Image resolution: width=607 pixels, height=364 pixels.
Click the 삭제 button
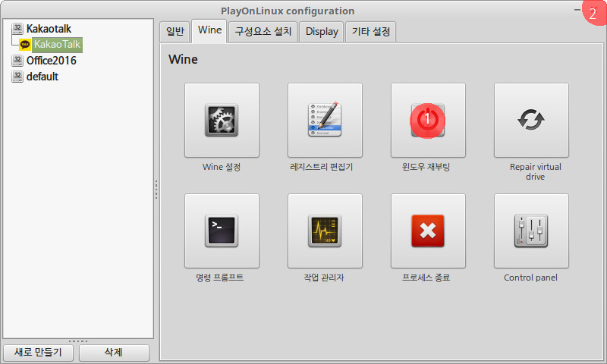pyautogui.click(x=114, y=353)
